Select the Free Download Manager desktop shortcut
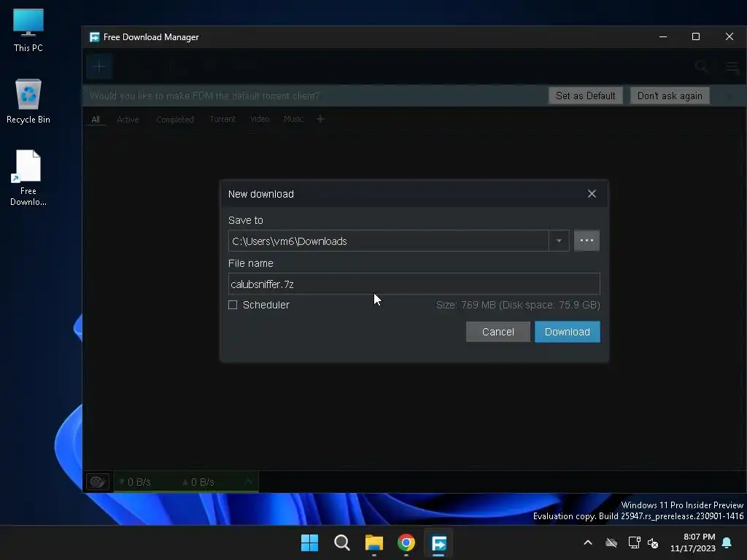This screenshot has height=560, width=747. pyautogui.click(x=28, y=178)
